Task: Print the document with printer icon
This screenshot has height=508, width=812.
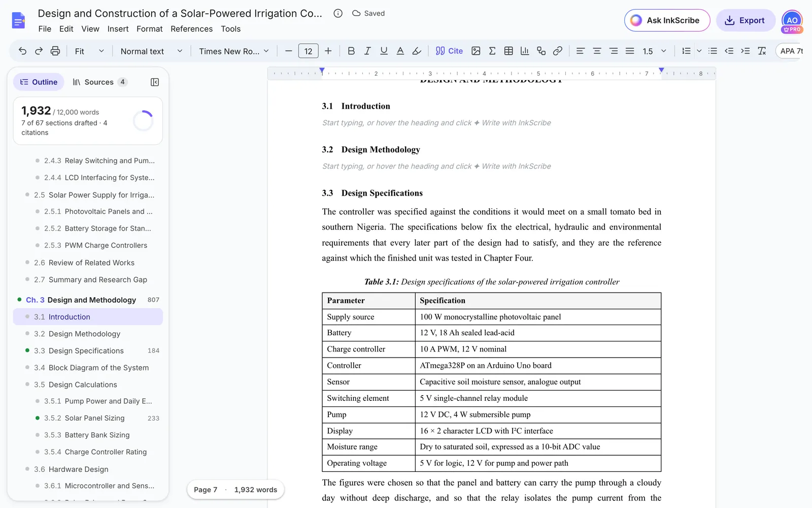Action: coord(55,51)
